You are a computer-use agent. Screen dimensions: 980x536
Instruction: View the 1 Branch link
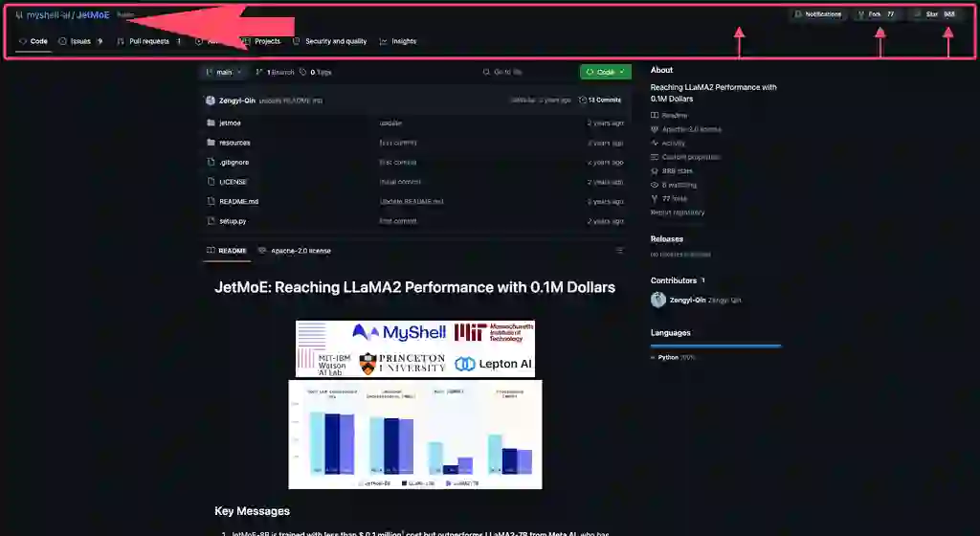(x=275, y=73)
